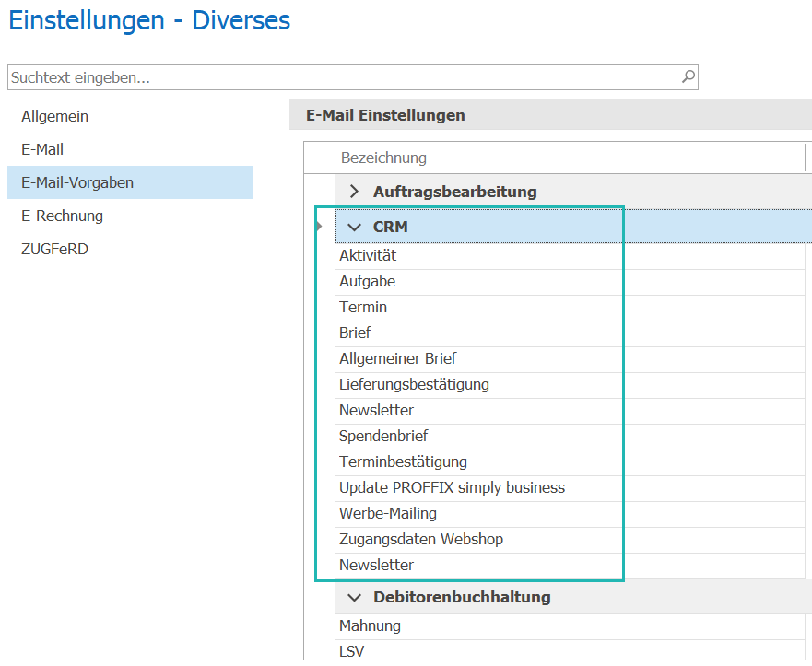Viewport: 812px width, 666px height.
Task: Select the Allgemeiner Brief row
Action: pos(570,359)
